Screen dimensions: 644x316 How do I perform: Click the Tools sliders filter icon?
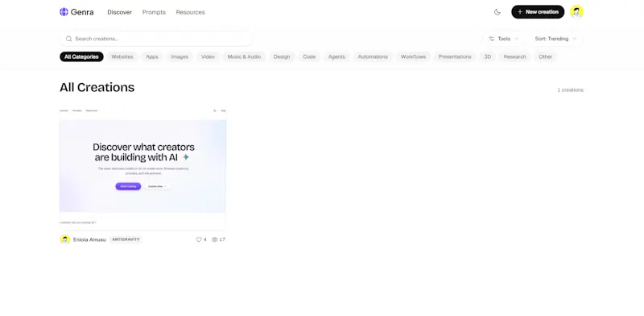tap(492, 39)
